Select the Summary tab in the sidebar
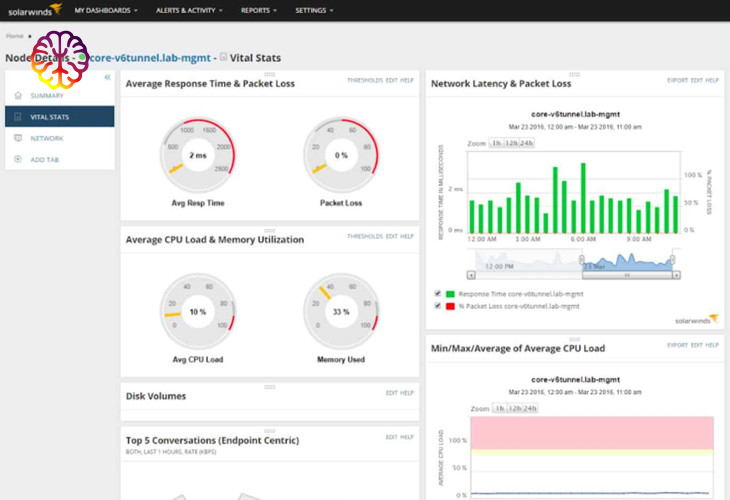The width and height of the screenshot is (730, 500). coord(60,95)
